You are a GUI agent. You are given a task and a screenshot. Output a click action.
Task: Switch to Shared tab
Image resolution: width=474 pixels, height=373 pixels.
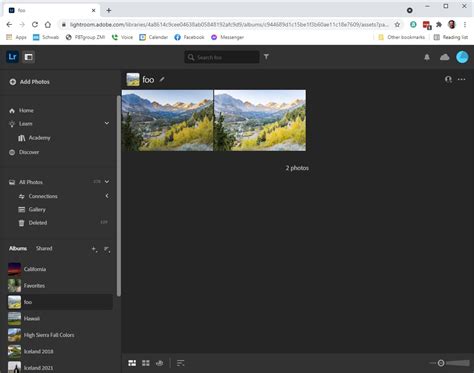coord(44,248)
